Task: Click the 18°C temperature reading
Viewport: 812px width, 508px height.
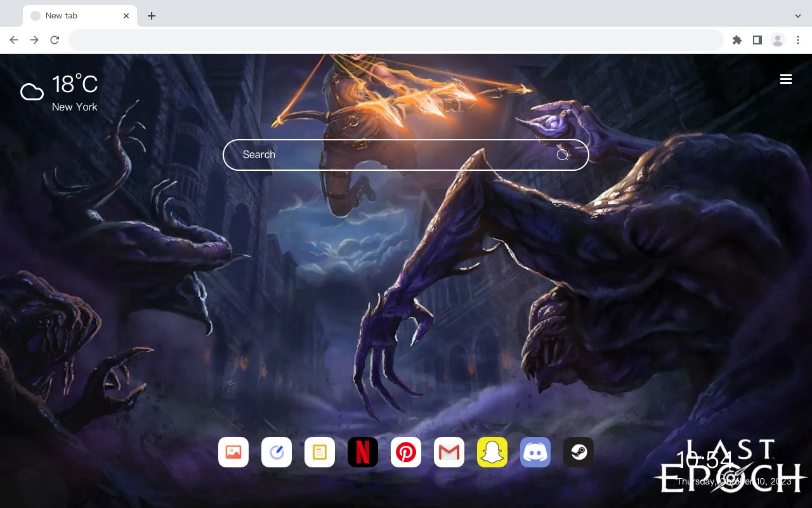Action: tap(75, 84)
